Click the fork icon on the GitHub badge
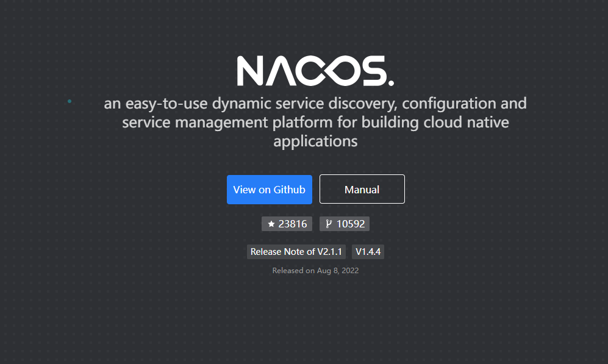This screenshot has height=364, width=608. click(330, 223)
